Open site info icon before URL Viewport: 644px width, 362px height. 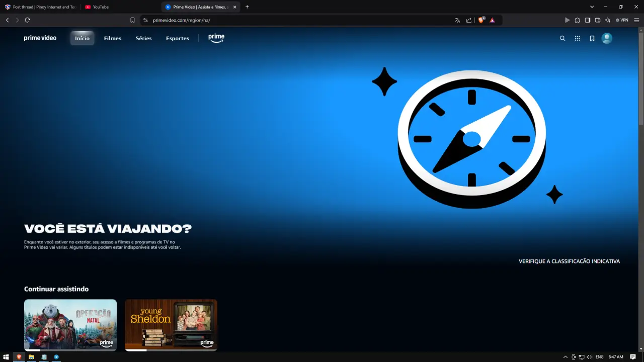(145, 20)
